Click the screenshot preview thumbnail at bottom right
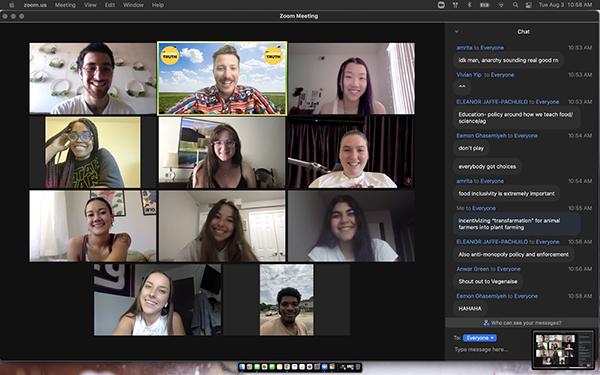Screen dimensions: 600x375 click(563, 349)
